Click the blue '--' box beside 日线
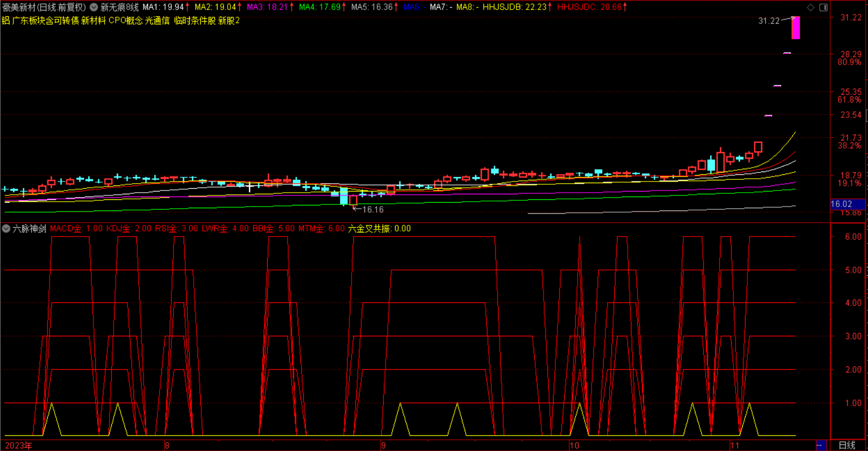868x451 pixels. (x=820, y=445)
